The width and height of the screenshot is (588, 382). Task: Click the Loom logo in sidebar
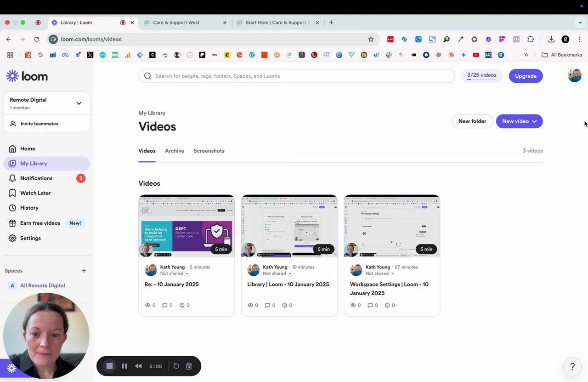tap(27, 76)
